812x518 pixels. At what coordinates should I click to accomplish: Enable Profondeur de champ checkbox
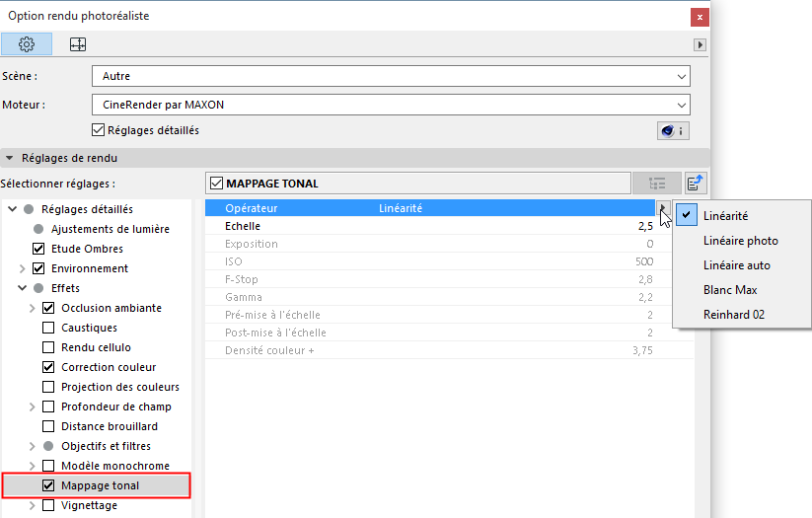[48, 407]
